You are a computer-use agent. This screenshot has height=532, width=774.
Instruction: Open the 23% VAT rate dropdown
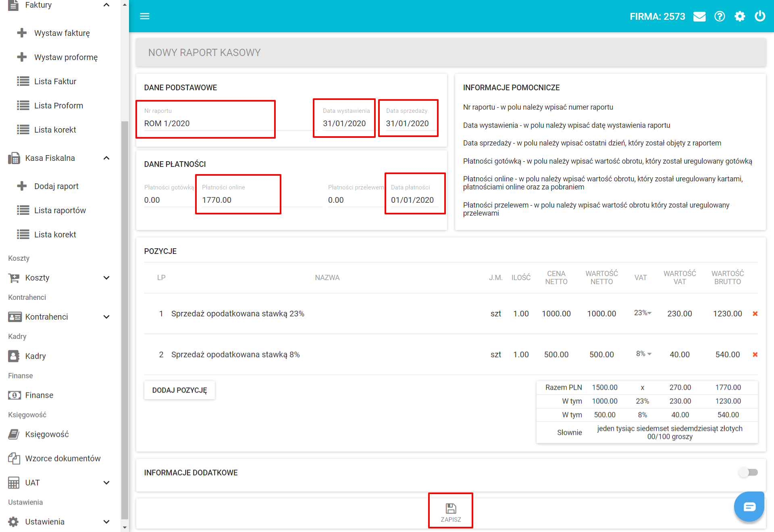(643, 313)
